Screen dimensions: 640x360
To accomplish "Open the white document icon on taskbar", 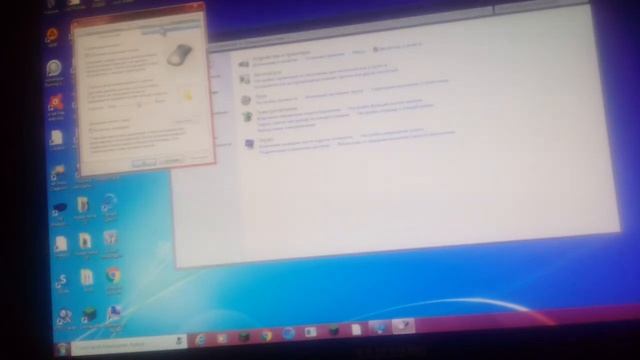I will click(x=356, y=329).
